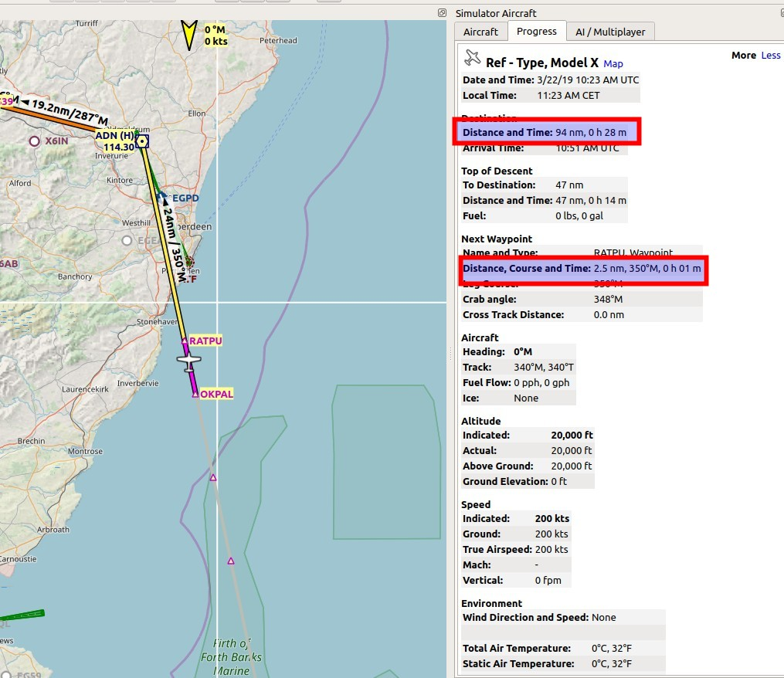Click Static Air Temperature value

pyautogui.click(x=612, y=665)
